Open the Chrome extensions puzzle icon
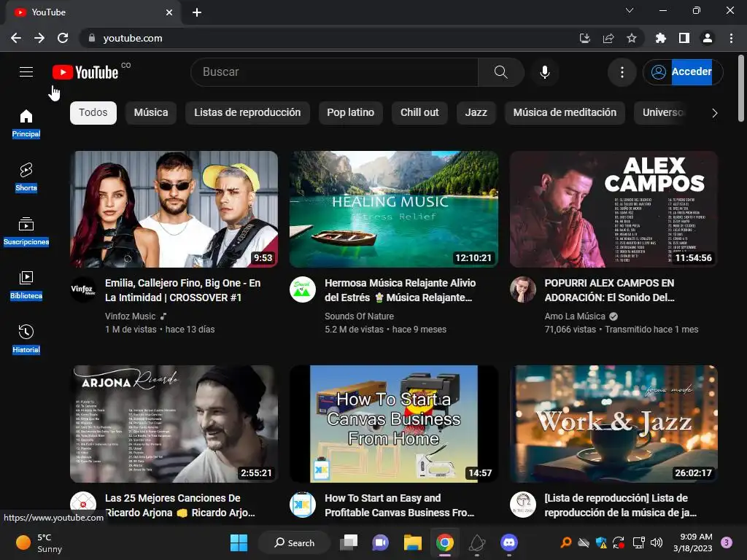Screen dimensions: 747x560 point(660,38)
